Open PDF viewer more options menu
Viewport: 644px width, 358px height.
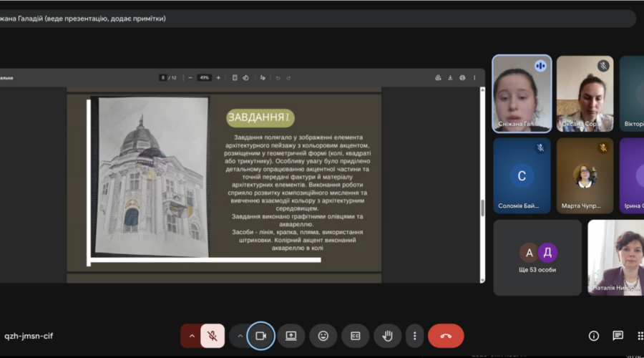click(474, 77)
